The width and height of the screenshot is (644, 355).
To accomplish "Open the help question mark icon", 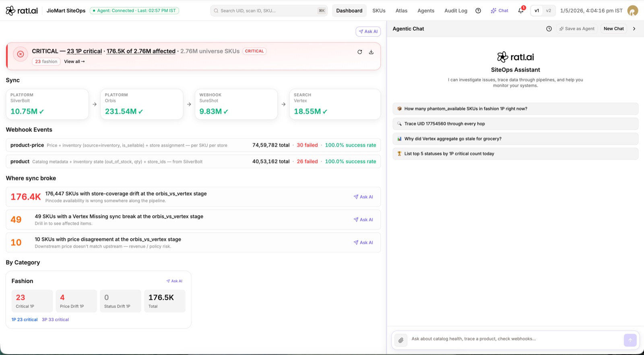I will [478, 11].
